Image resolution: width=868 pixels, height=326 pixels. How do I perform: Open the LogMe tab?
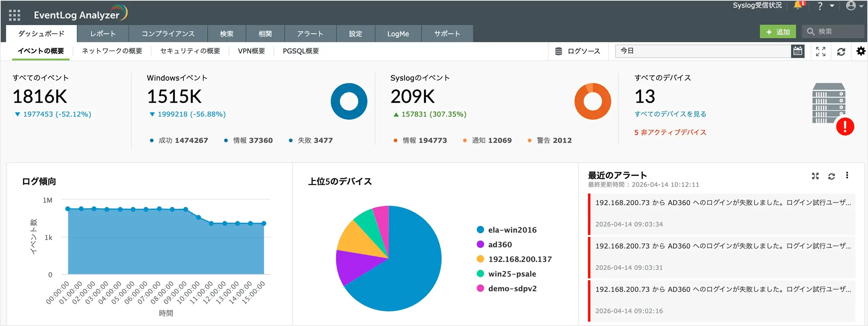(x=398, y=34)
